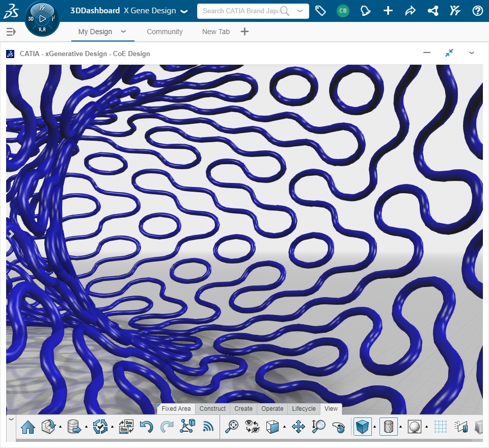Expand the update cycle icon's dropdown arrow

tap(112, 427)
